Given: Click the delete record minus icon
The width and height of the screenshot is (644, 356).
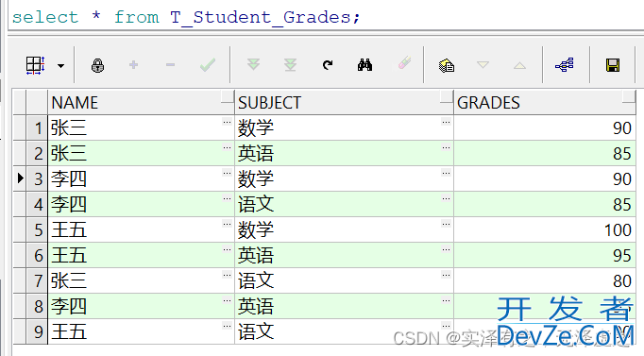Looking at the screenshot, I should 171,65.
